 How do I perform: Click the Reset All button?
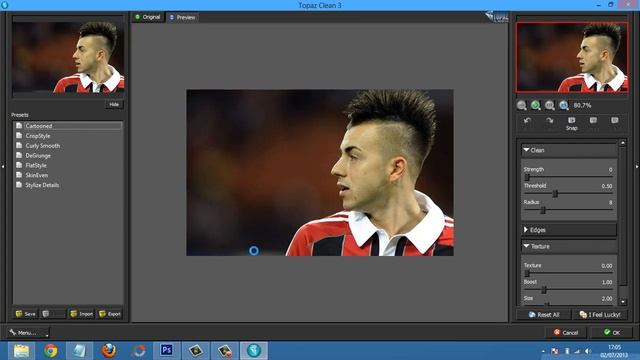[544, 314]
